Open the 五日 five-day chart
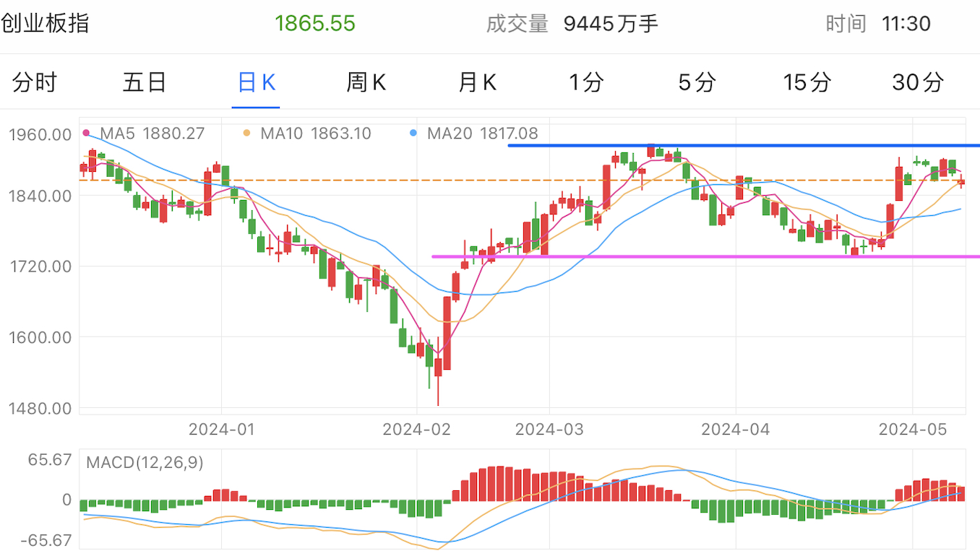Viewport: 980px width, 556px height. (x=144, y=82)
